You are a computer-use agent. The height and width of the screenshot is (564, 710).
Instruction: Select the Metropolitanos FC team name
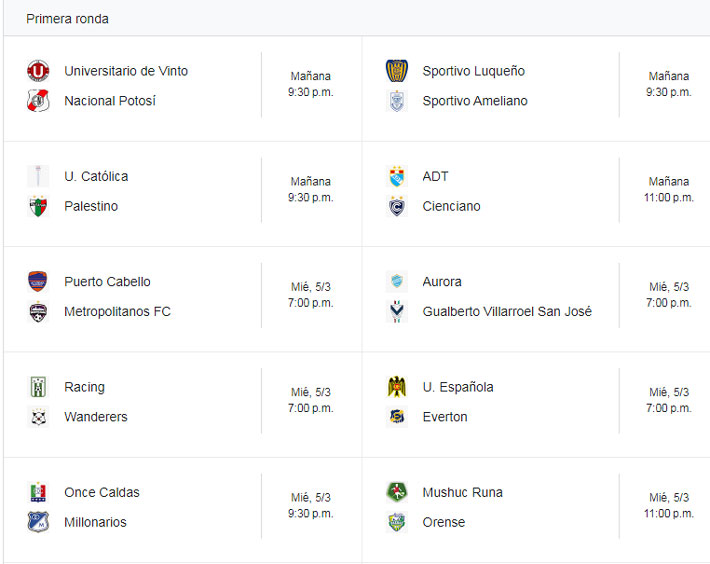[117, 312]
